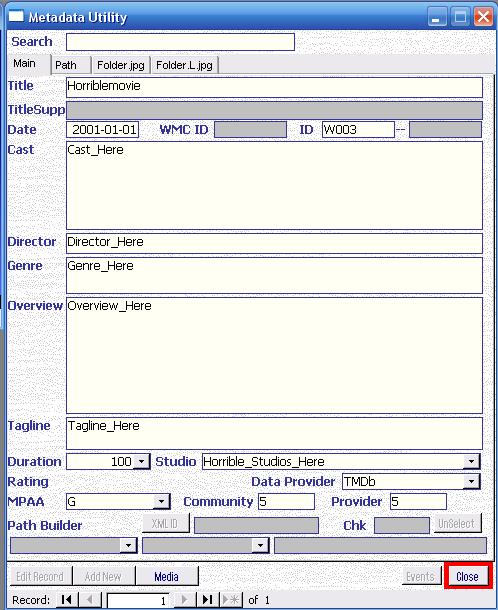This screenshot has height=610, width=498.
Task: Click the UnSelect button
Action: (456, 524)
